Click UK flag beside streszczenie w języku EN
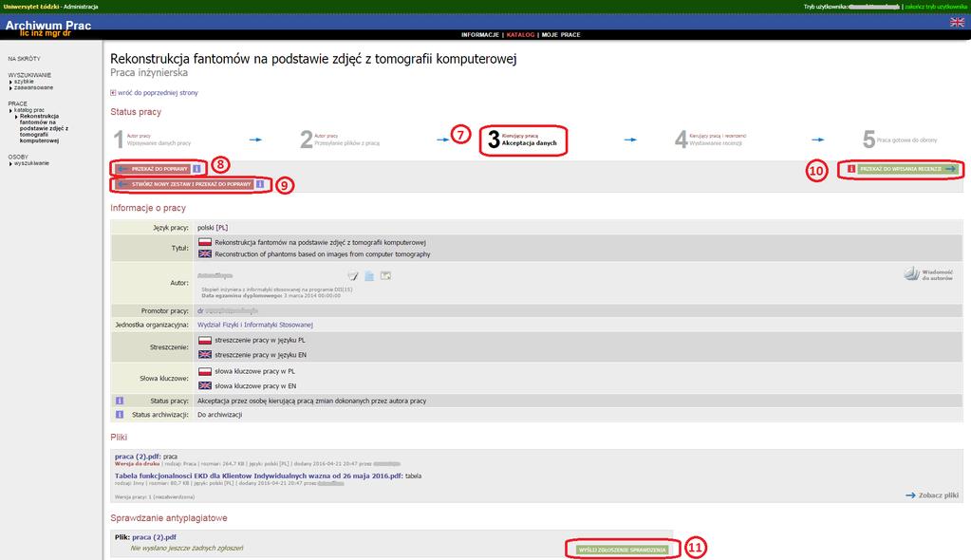Image resolution: width=971 pixels, height=560 pixels. [205, 355]
